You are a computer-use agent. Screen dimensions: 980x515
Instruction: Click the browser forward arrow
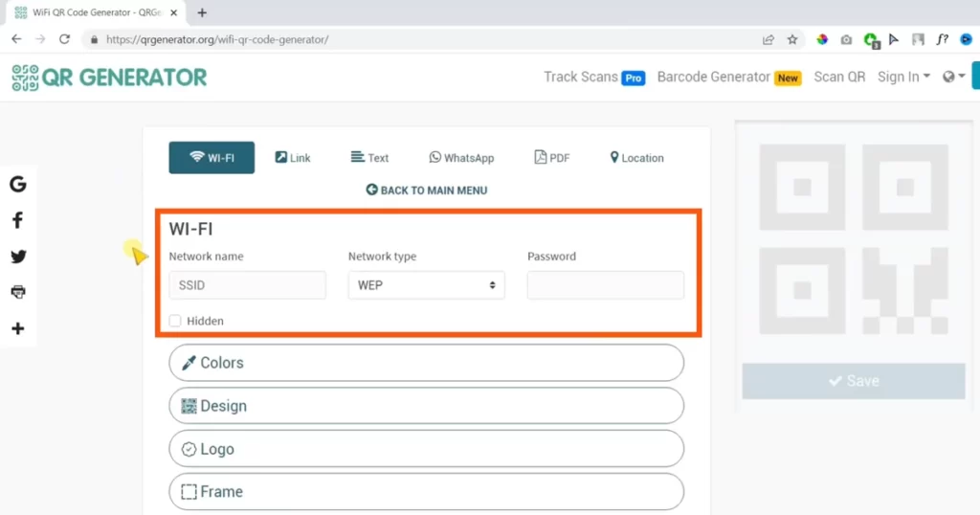coord(40,38)
